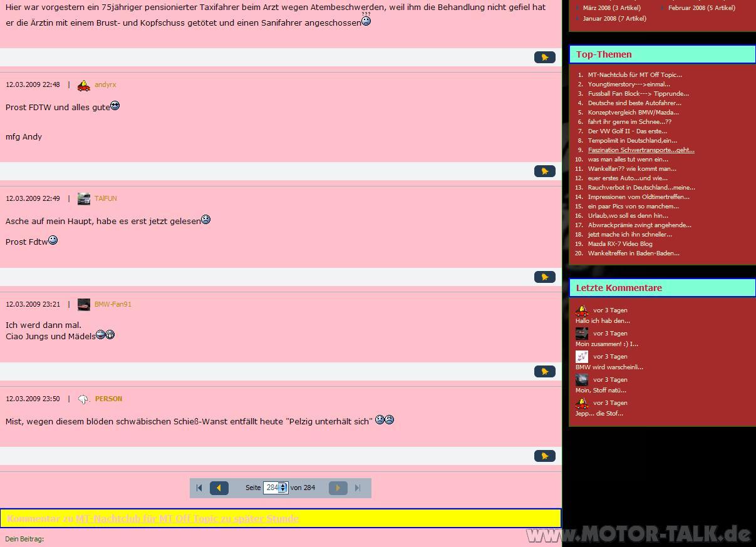Click the page number field showing 284

tap(271, 488)
